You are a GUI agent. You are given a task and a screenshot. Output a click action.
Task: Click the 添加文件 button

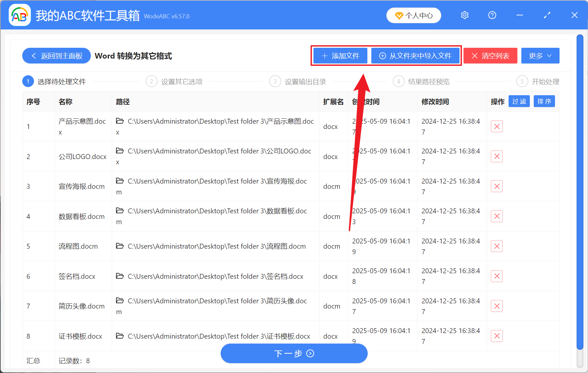pos(340,56)
